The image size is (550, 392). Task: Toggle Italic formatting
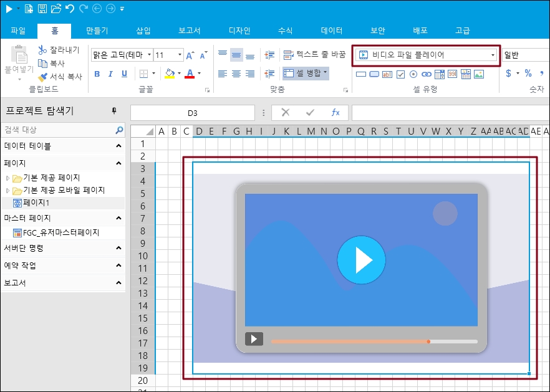pyautogui.click(x=111, y=74)
